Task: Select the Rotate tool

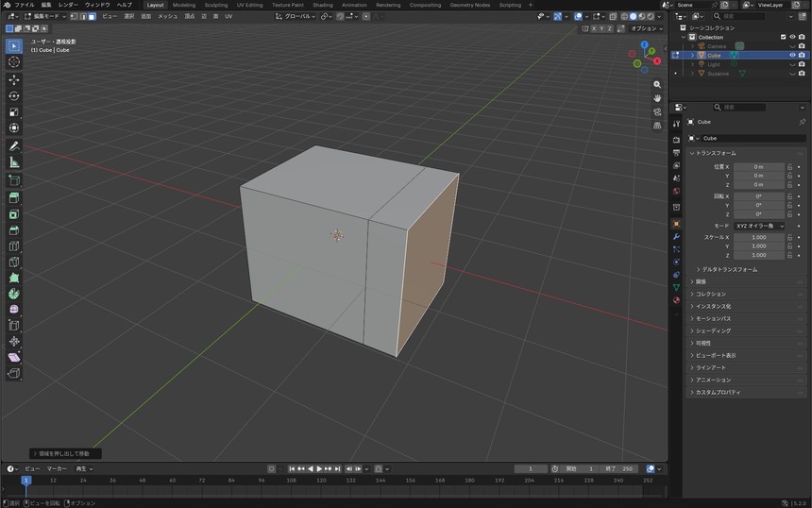Action: click(14, 95)
